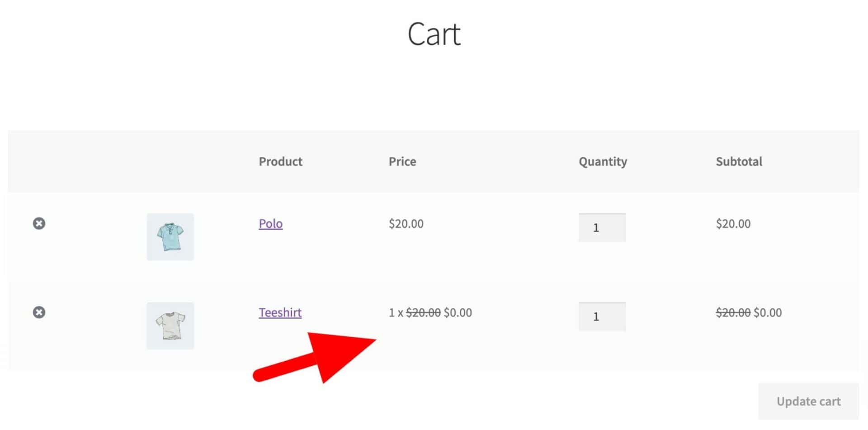Remove the Polo item from cart
Image resolution: width=868 pixels, height=430 pixels.
tap(39, 223)
